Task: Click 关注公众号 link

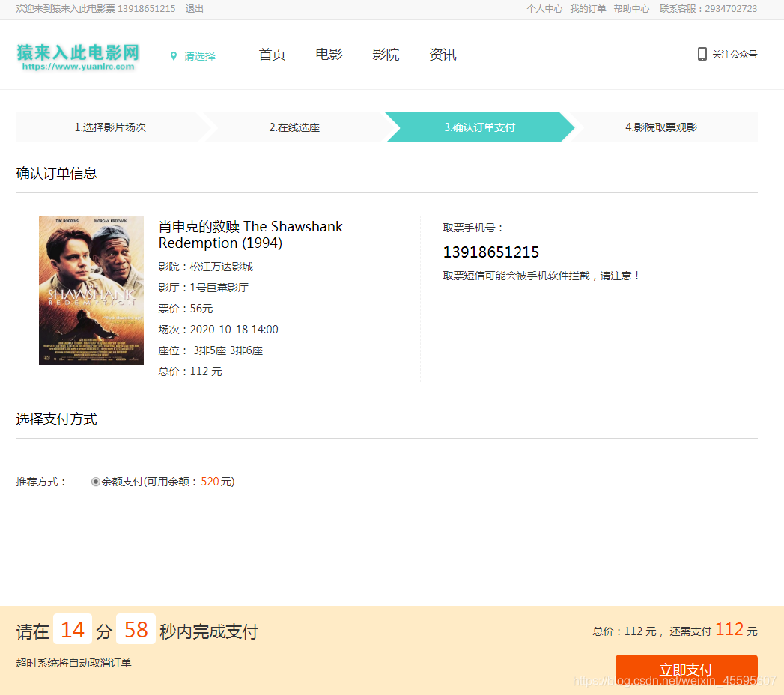Action: coord(735,54)
